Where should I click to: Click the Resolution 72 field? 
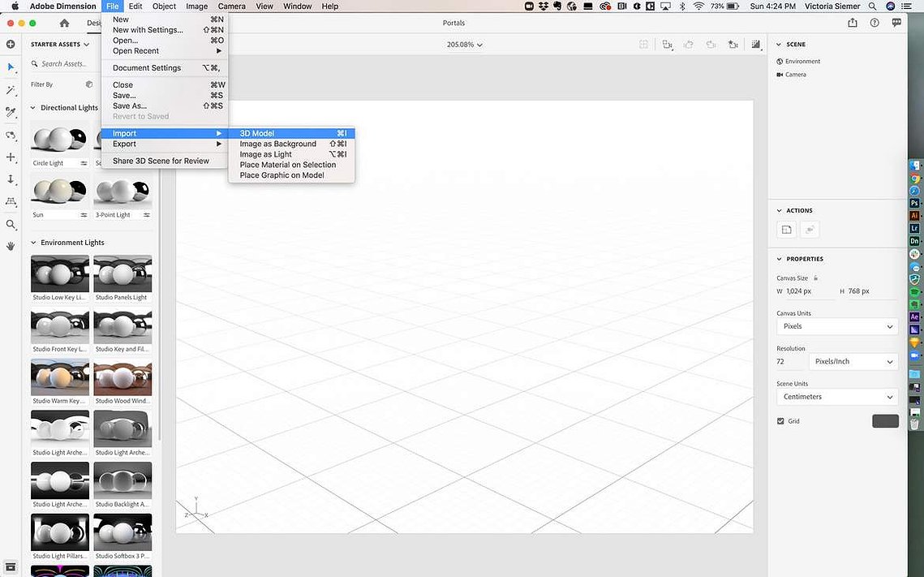tap(790, 362)
